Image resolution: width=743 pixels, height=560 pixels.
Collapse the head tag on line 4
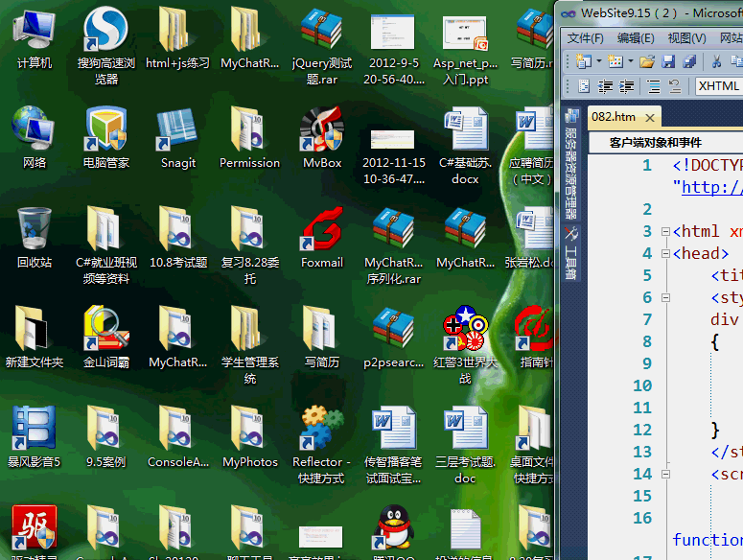tap(665, 253)
